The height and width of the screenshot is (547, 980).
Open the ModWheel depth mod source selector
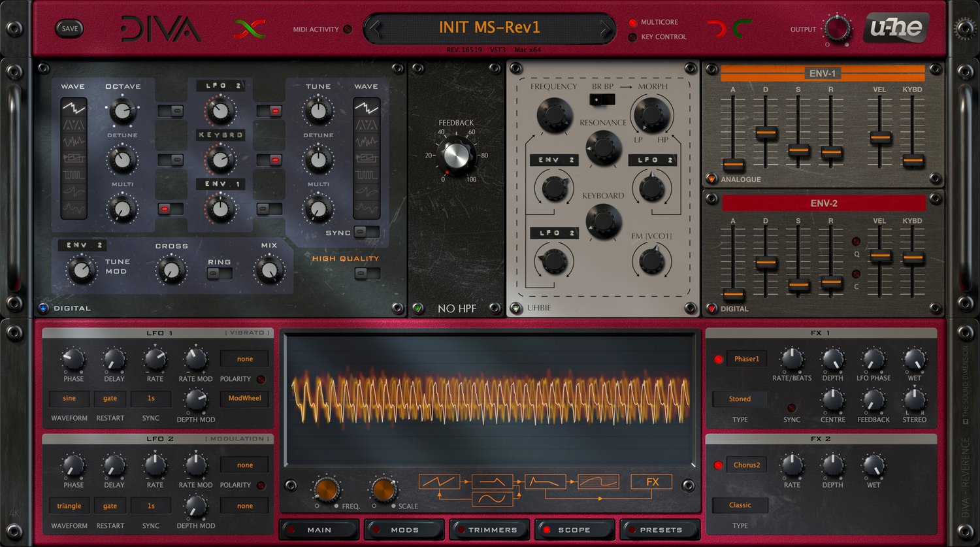tap(244, 398)
